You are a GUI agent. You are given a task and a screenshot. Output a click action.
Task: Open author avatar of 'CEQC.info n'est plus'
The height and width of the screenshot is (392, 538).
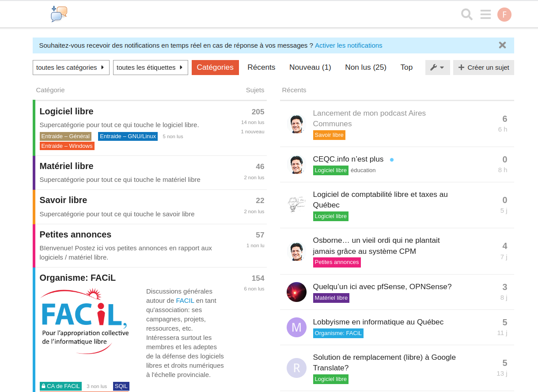pos(296,165)
